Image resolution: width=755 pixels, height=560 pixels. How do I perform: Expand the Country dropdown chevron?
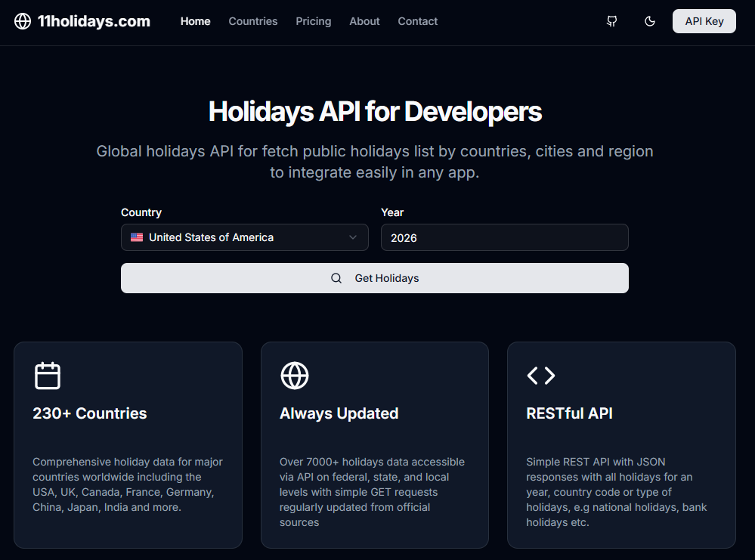(x=353, y=237)
